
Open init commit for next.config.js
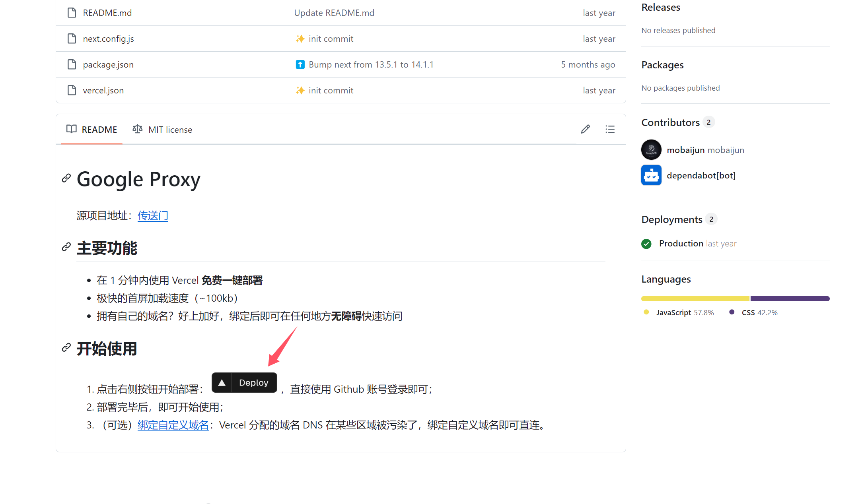tap(331, 39)
